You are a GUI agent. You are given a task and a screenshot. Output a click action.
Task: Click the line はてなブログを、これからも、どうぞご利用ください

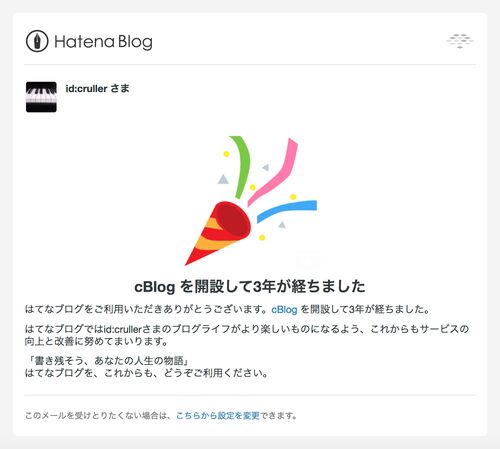147,373
